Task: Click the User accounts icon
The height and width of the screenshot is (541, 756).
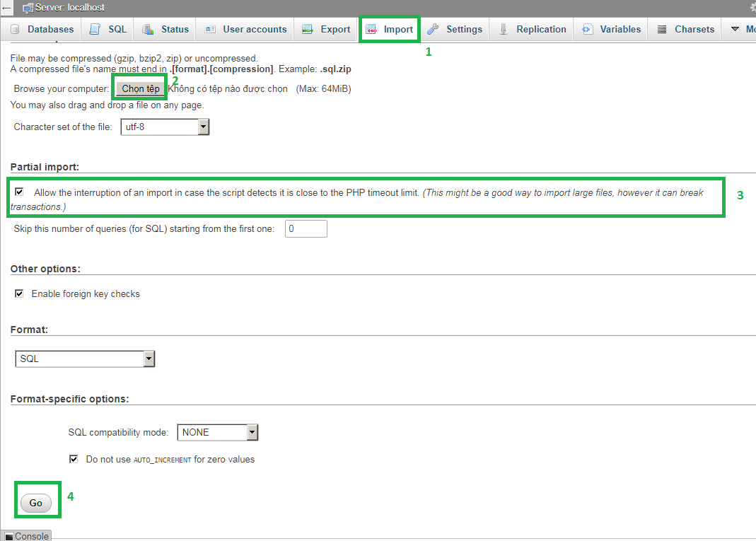Action: click(x=210, y=30)
